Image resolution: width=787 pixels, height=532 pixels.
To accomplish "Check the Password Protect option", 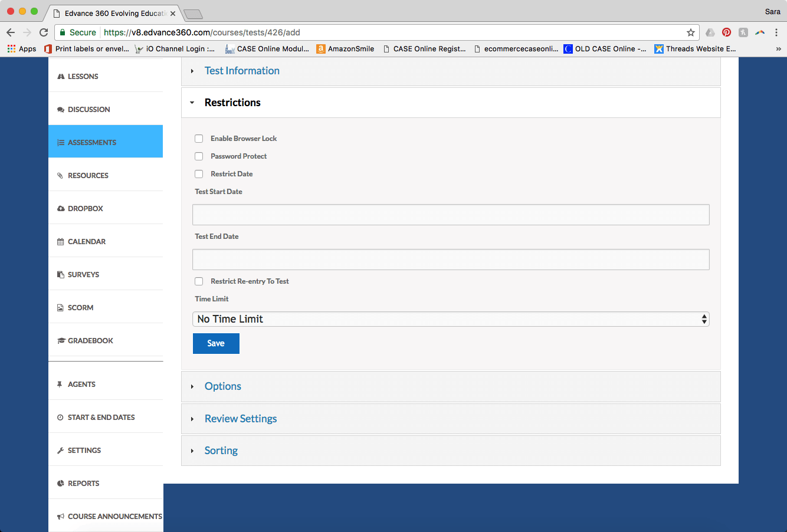I will click(x=199, y=156).
